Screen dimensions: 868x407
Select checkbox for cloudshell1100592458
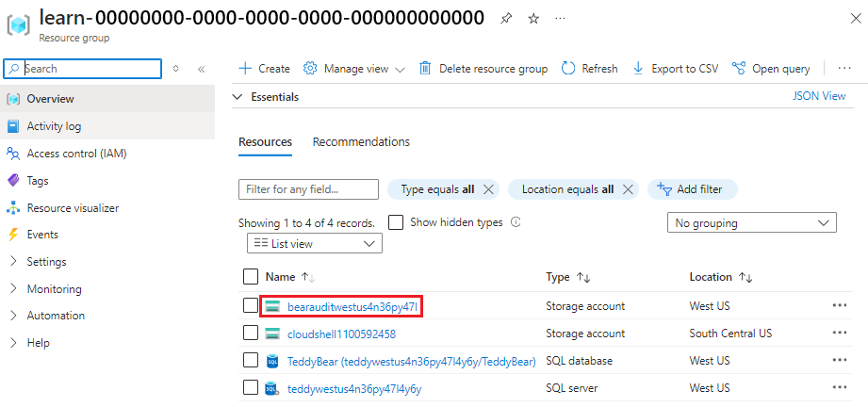[x=251, y=334]
